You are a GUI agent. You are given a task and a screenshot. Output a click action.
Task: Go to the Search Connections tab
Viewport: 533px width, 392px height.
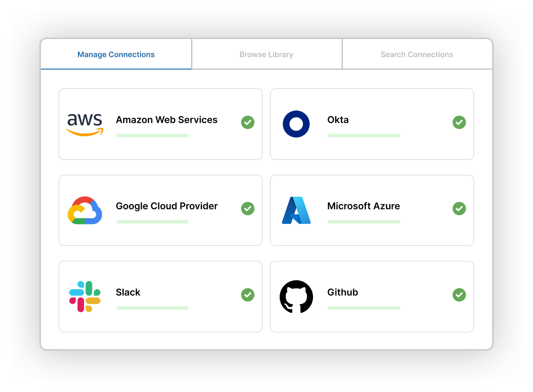pyautogui.click(x=417, y=55)
